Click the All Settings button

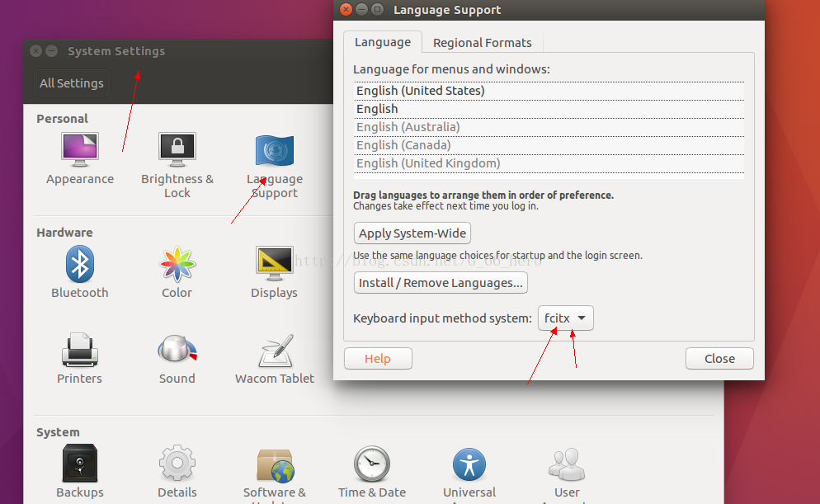(72, 83)
